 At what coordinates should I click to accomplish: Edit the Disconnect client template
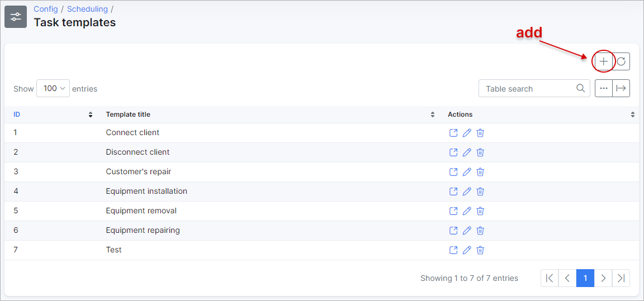[x=467, y=152]
